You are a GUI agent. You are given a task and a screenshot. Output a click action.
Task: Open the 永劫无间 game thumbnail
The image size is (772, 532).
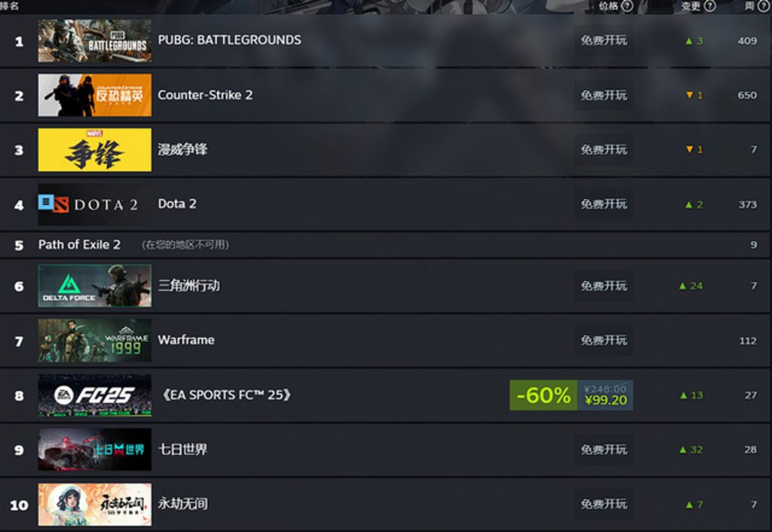94,504
